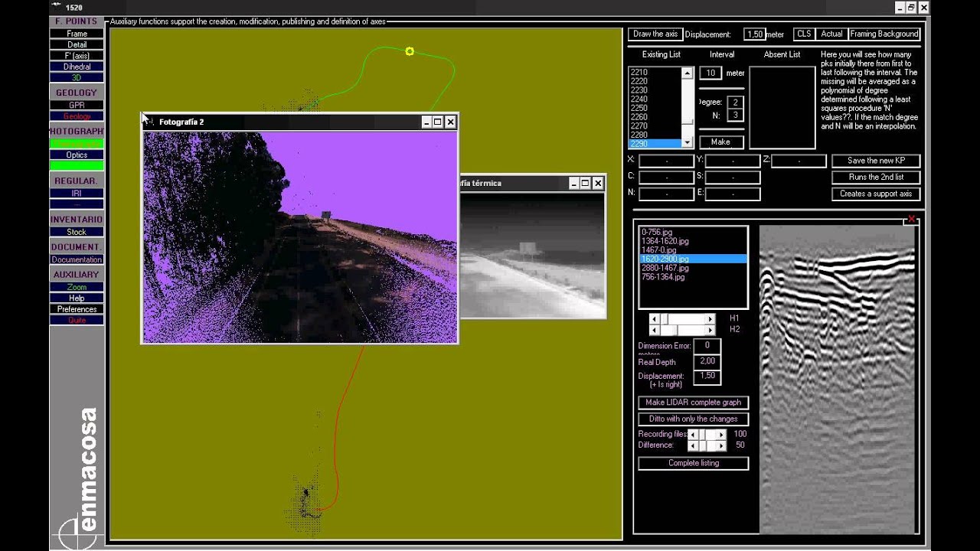Open the Detail option in sidebar

pyautogui.click(x=77, y=44)
